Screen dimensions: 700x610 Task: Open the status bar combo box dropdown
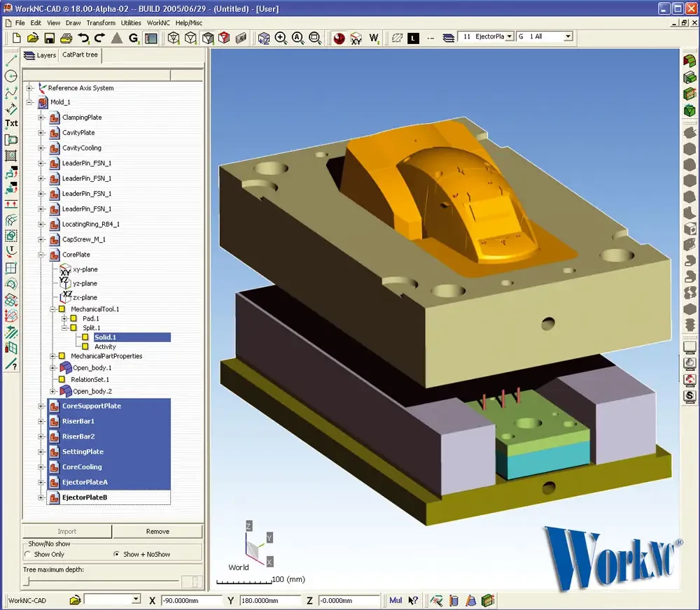[x=136, y=599]
